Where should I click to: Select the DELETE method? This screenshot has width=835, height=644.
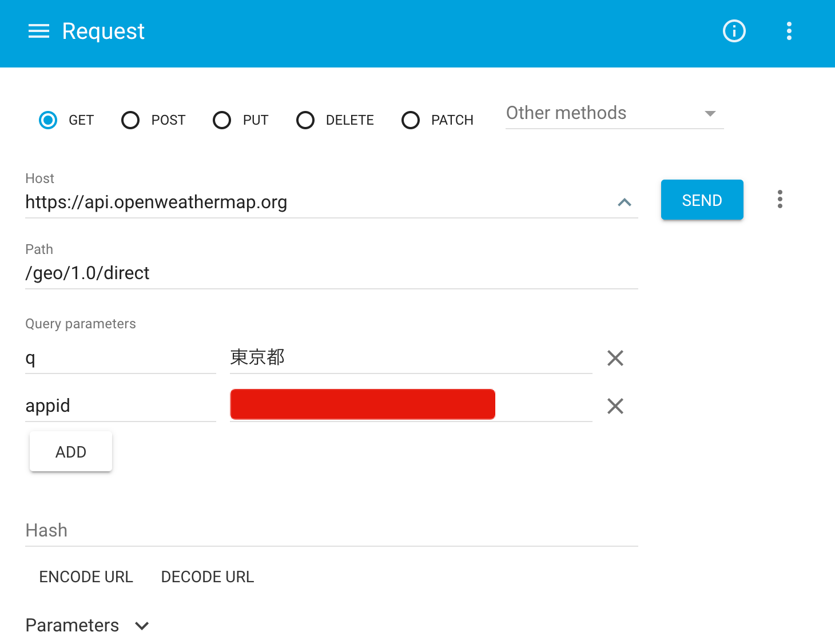tap(305, 120)
